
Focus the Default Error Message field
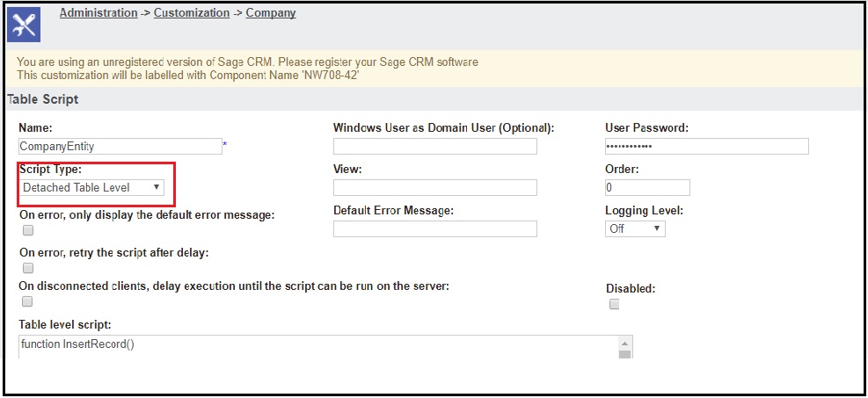(x=435, y=228)
